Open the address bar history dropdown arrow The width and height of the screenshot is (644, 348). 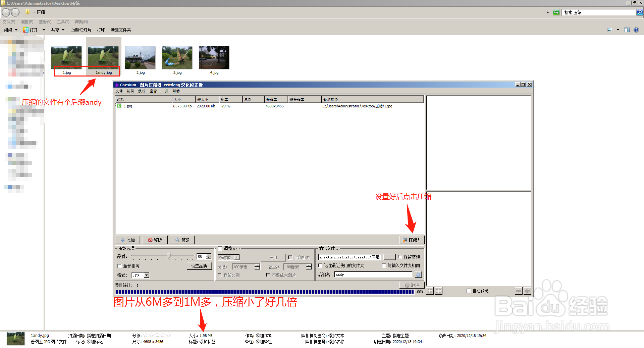(548, 12)
